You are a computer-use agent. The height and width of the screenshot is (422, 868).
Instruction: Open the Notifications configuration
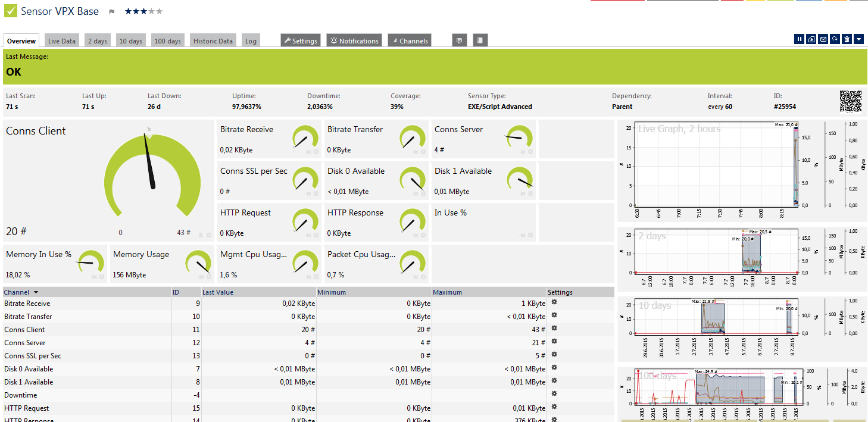(x=354, y=40)
